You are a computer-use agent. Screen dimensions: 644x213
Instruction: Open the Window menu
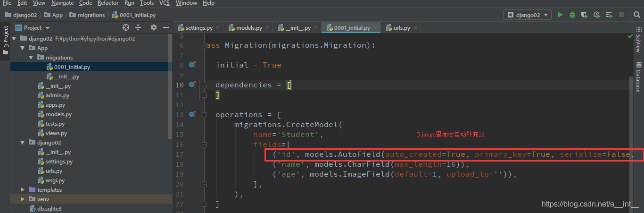tap(186, 3)
